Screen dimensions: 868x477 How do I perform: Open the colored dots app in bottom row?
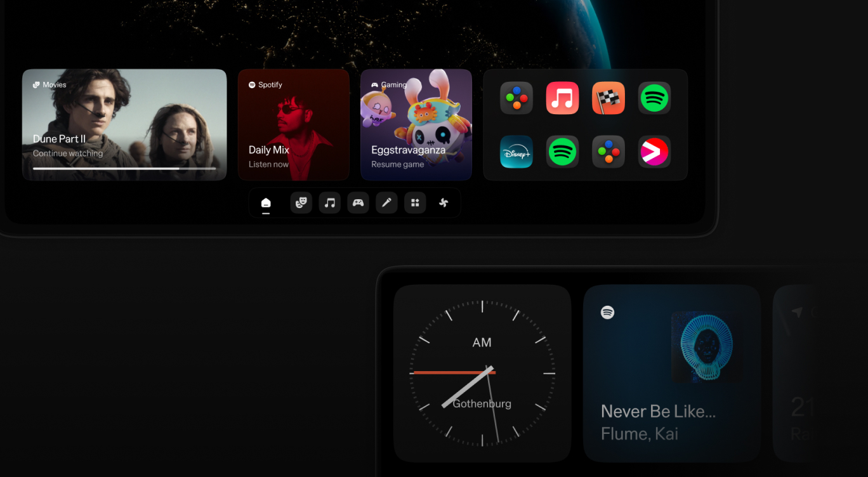[x=608, y=152]
